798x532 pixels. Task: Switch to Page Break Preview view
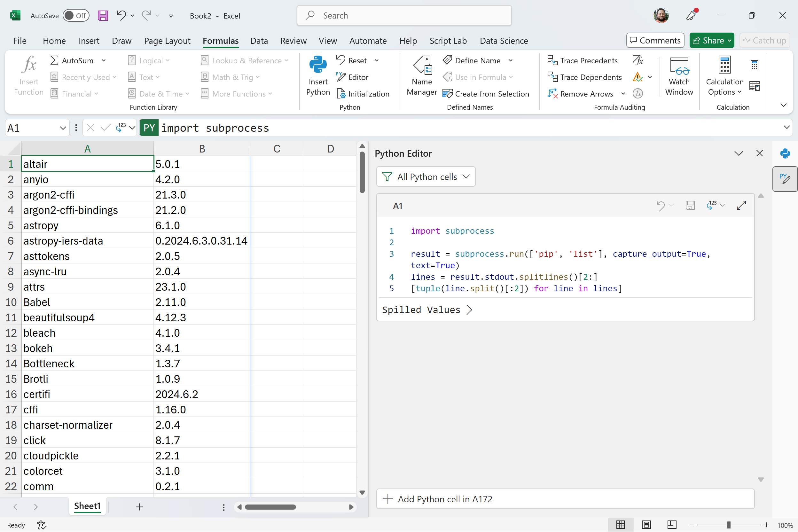pos(671,525)
